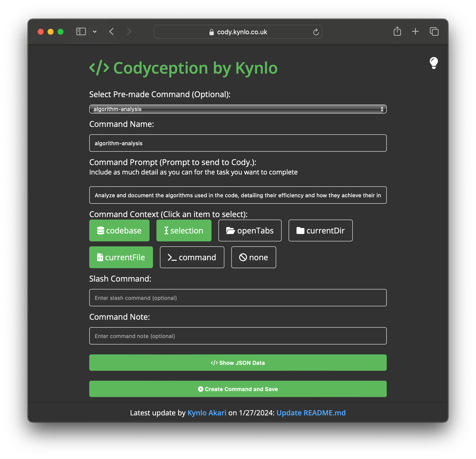
Task: Click the 'Command Context (Click an item to select):' label
Action: coord(168,214)
